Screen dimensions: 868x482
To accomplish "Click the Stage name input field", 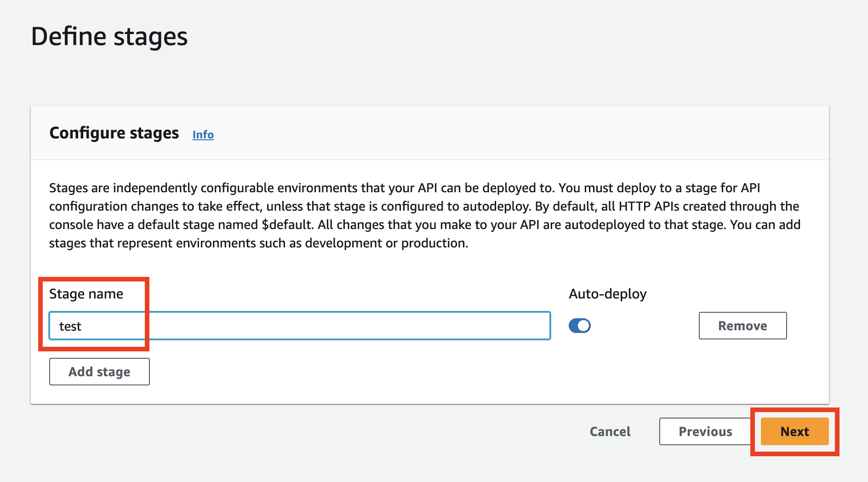I will (x=299, y=326).
